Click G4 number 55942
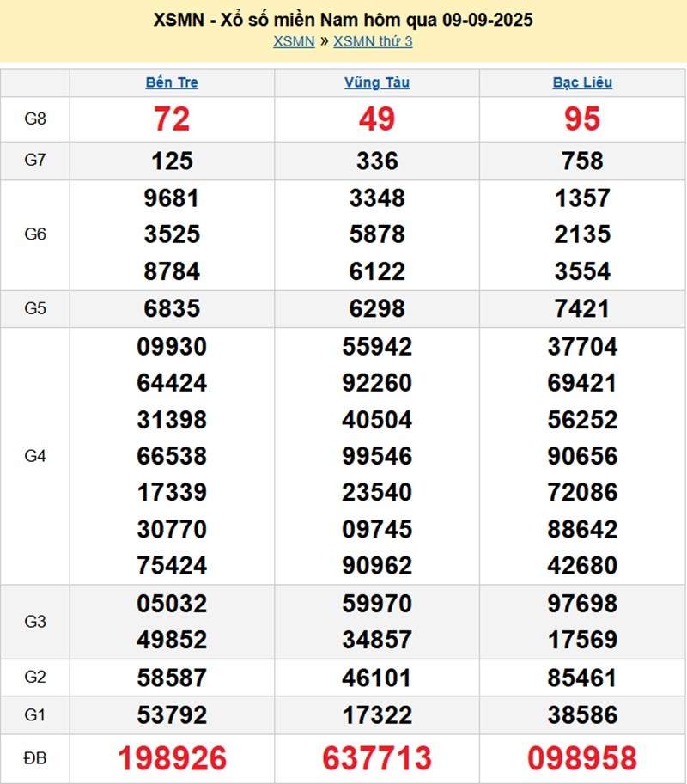The height and width of the screenshot is (784, 687). tap(377, 347)
